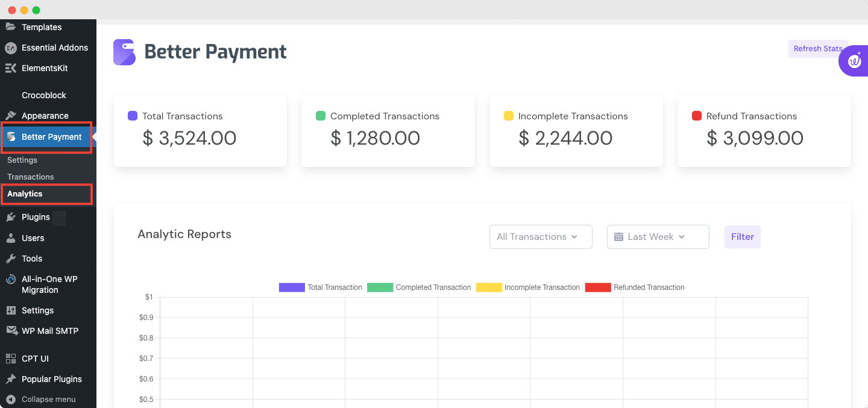Click the Refund Transactions $ 3,099.00 card
This screenshot has height=408, width=868.
pos(764,131)
